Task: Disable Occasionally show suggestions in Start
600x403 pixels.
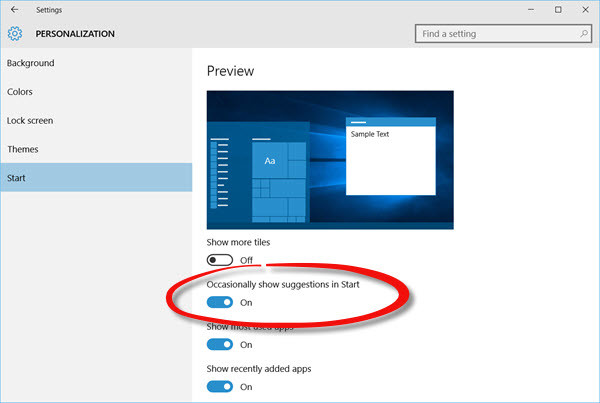Action: (220, 302)
